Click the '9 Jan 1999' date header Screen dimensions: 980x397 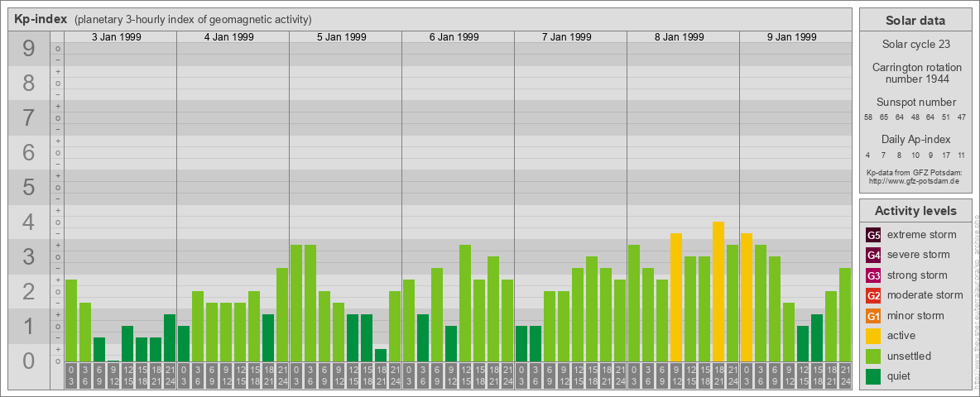[x=792, y=37]
